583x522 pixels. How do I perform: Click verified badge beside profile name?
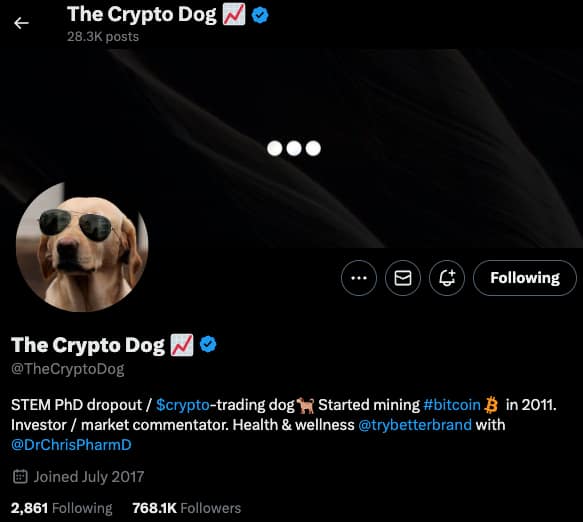coord(208,344)
